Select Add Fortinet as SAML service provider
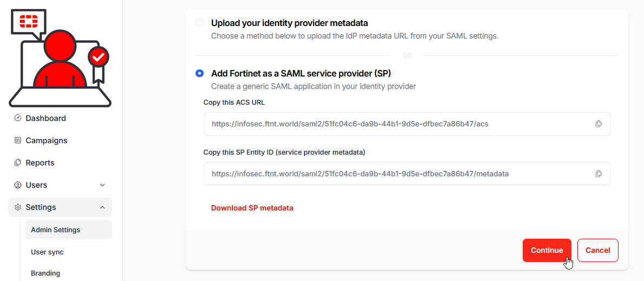 [200, 73]
